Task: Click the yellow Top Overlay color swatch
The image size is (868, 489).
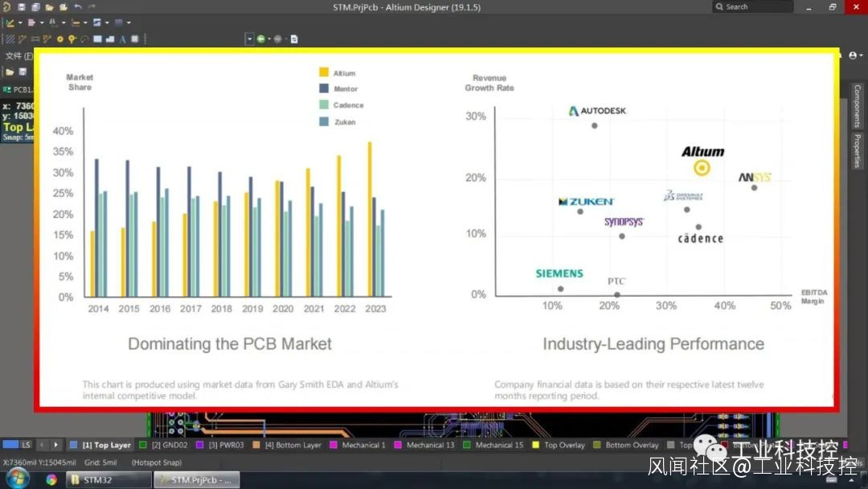Action: click(535, 445)
